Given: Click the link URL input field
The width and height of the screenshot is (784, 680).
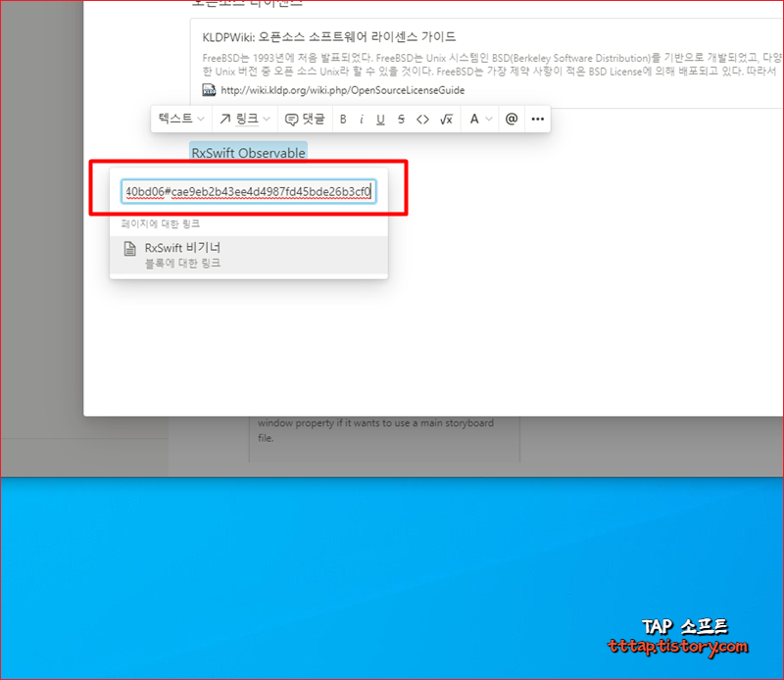Looking at the screenshot, I should 249,191.
